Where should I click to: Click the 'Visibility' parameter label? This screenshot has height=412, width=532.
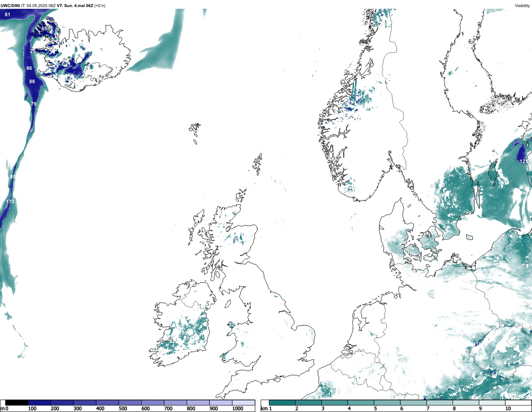(x=522, y=5)
